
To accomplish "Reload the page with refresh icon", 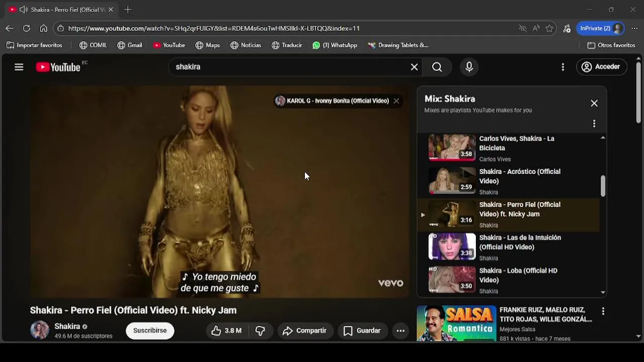I will click(x=26, y=28).
